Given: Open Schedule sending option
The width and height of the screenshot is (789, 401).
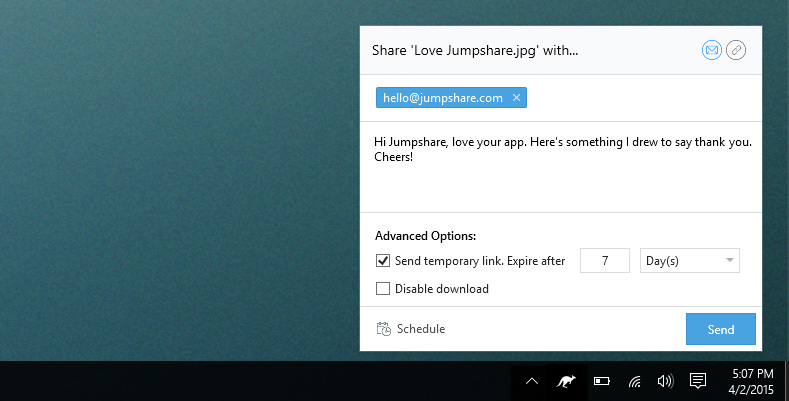Looking at the screenshot, I should pyautogui.click(x=411, y=329).
